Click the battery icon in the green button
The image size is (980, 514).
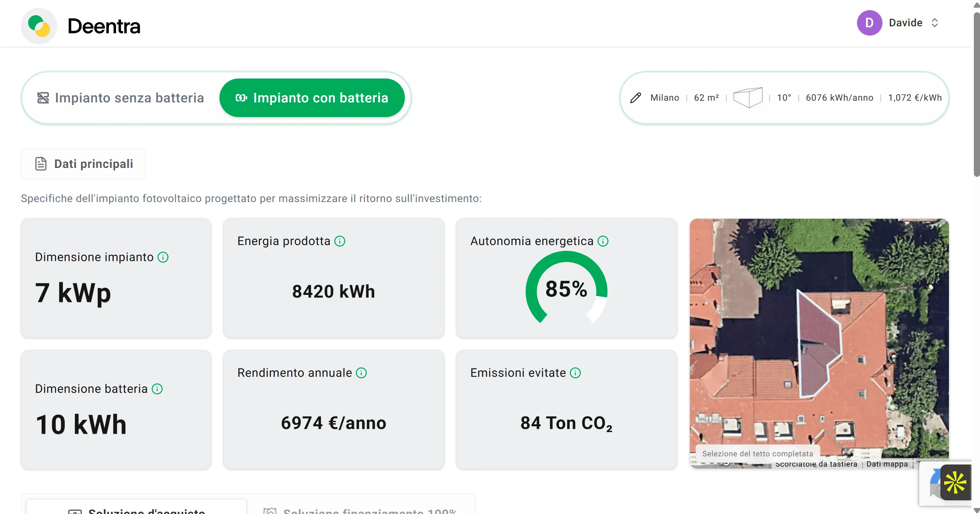pyautogui.click(x=241, y=98)
